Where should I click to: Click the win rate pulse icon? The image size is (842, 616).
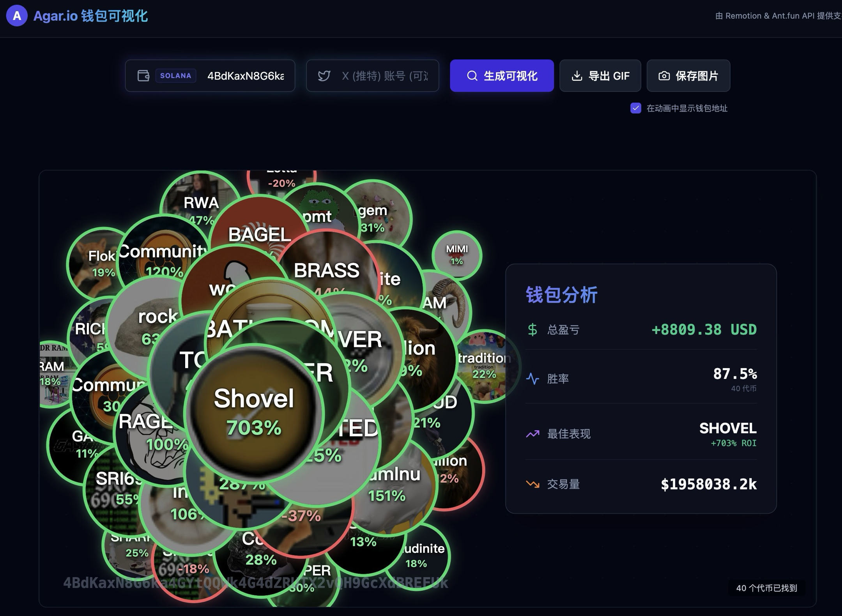(x=532, y=379)
